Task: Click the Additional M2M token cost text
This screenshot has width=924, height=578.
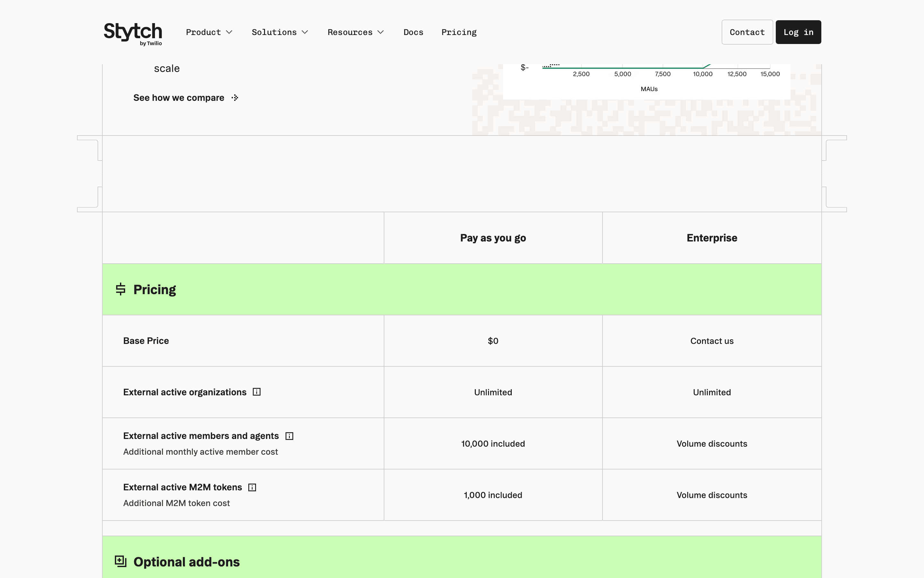Action: point(176,503)
